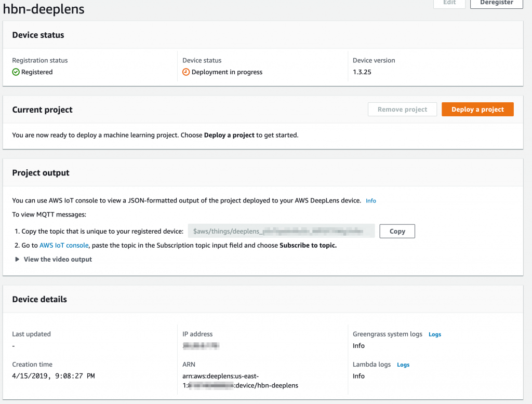Click the blurred IP address value
The image size is (532, 404).
tap(201, 346)
